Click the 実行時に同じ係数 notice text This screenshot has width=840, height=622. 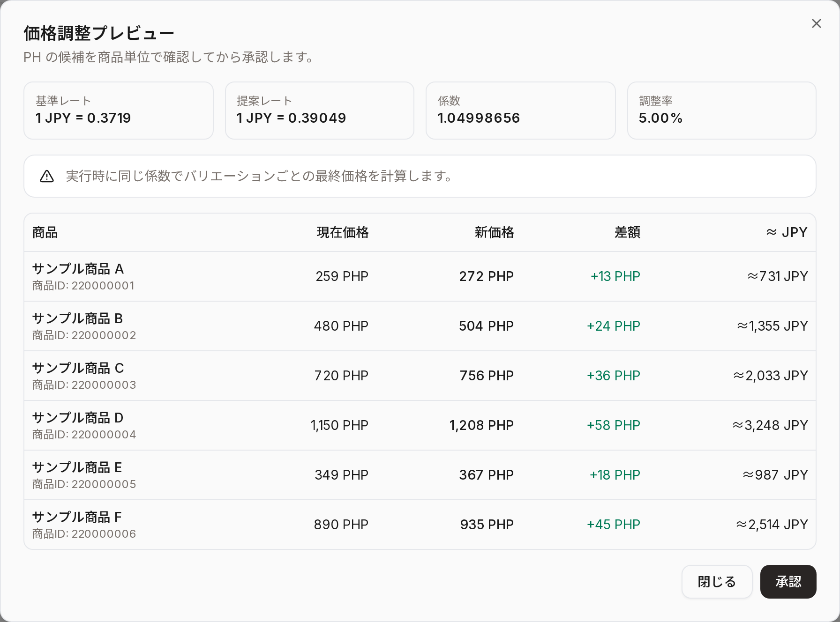coord(259,176)
